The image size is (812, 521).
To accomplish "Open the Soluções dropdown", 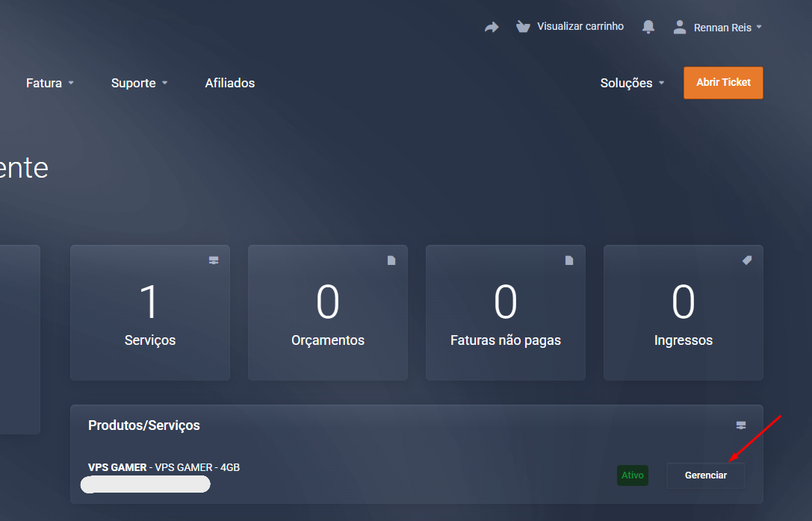I will 632,83.
